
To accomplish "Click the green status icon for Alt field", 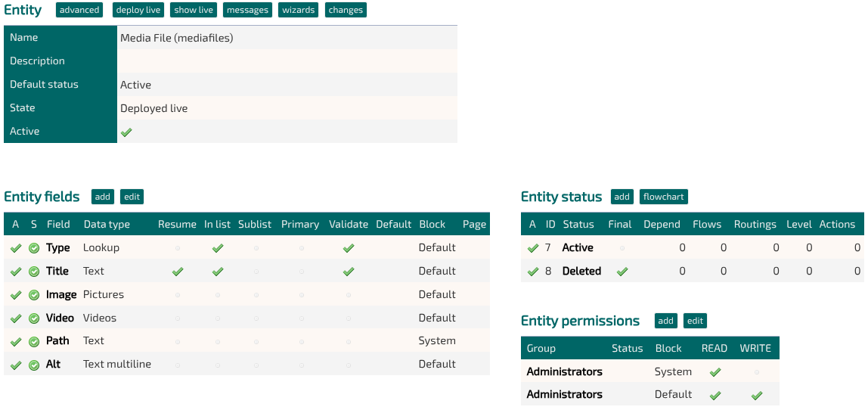I will [34, 365].
